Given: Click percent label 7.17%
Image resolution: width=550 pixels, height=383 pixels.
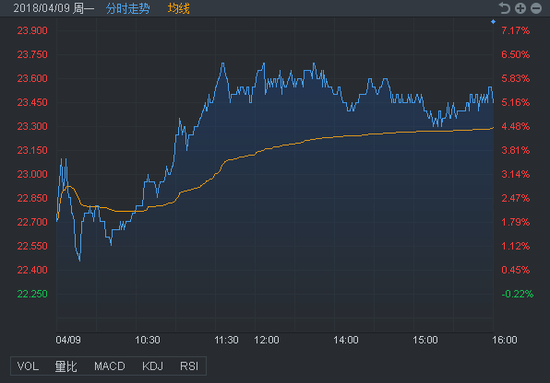Looking at the screenshot, I should pos(515,31).
